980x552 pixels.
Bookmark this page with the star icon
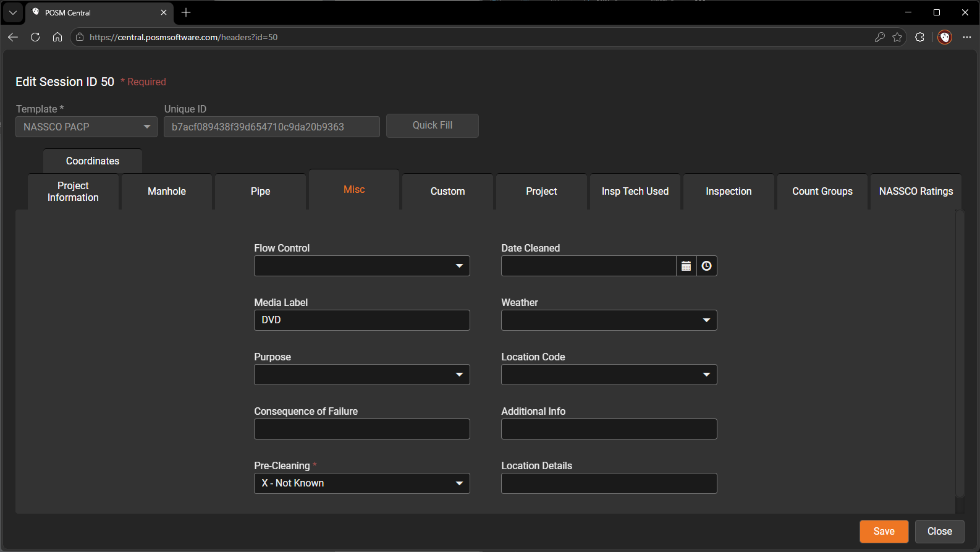pos(897,37)
